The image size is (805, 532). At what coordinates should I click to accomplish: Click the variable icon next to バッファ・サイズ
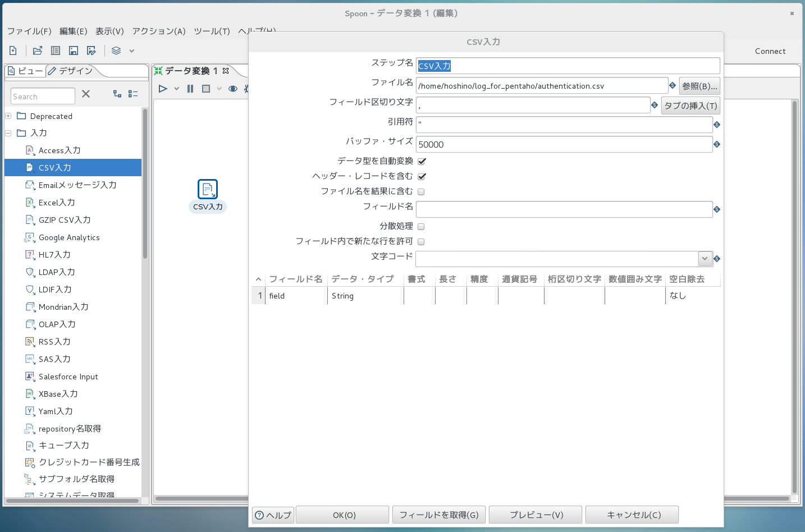coord(717,144)
